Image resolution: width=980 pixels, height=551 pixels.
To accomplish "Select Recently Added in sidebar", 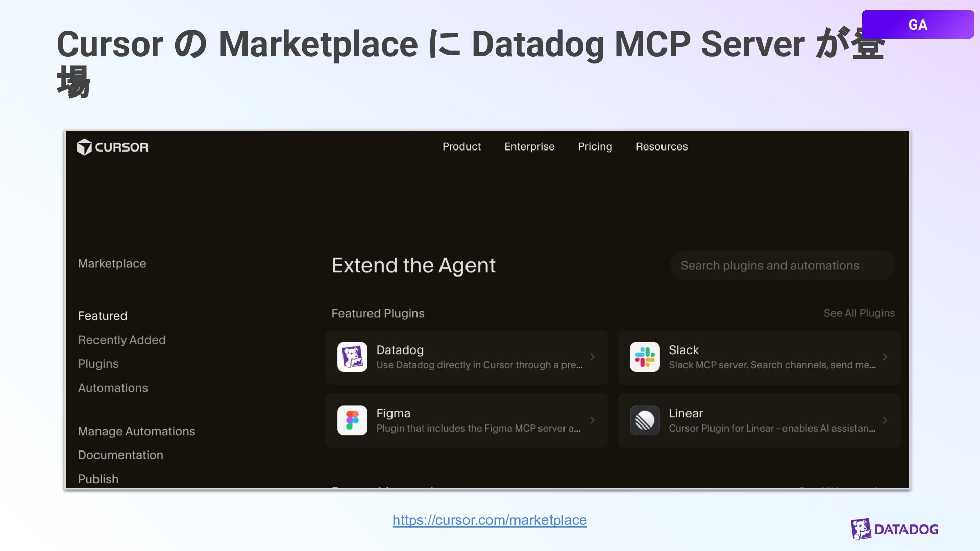I will tap(121, 340).
